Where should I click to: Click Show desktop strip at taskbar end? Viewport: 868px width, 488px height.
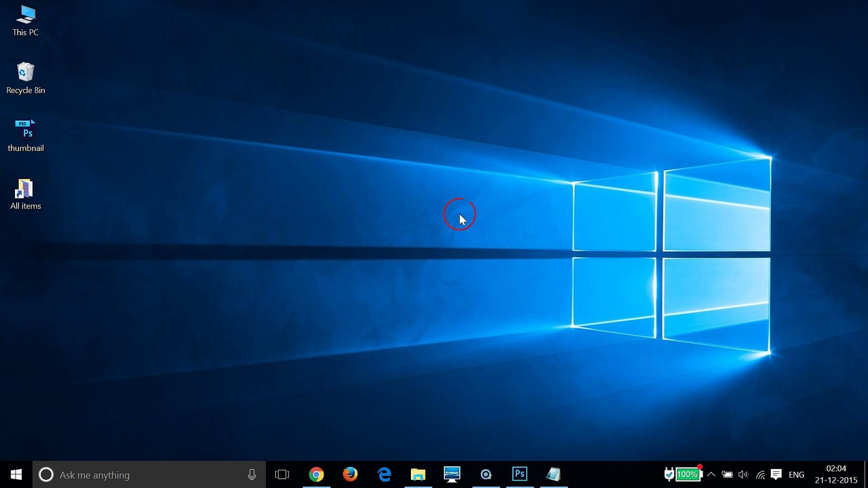point(865,474)
